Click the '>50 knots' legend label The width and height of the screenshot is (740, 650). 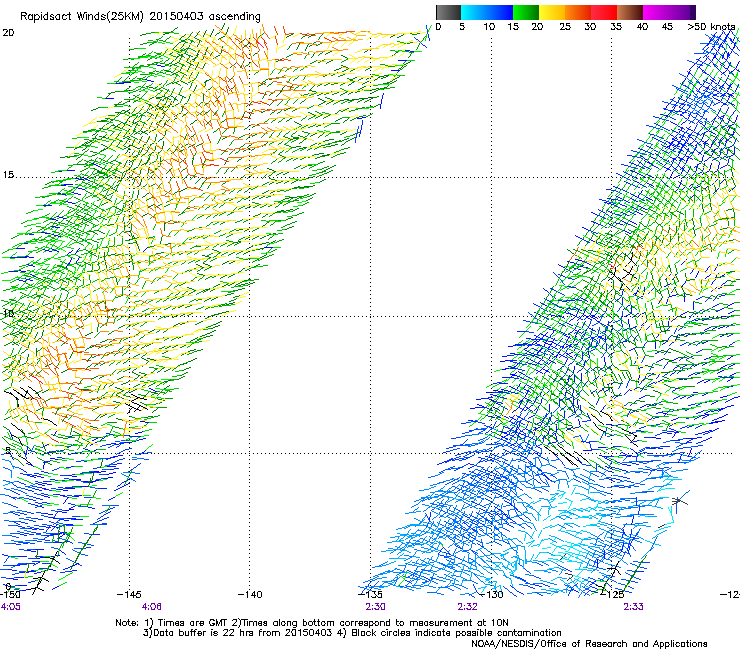[711, 27]
